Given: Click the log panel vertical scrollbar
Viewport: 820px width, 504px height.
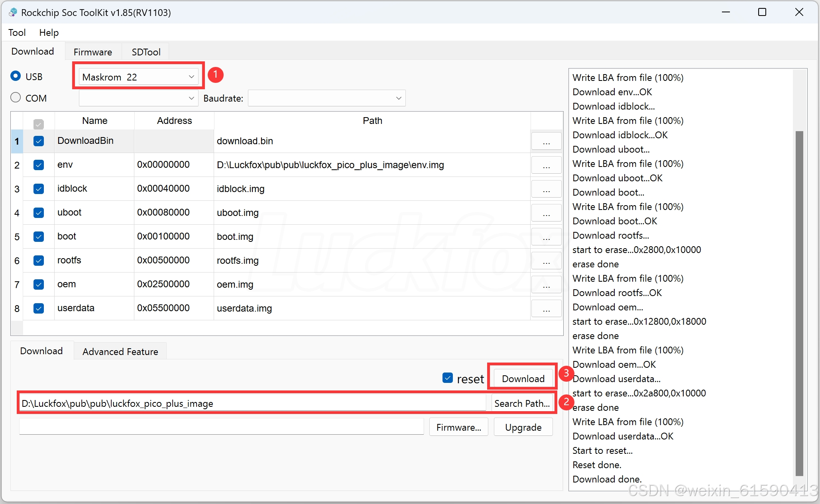Looking at the screenshot, I should click(x=799, y=303).
